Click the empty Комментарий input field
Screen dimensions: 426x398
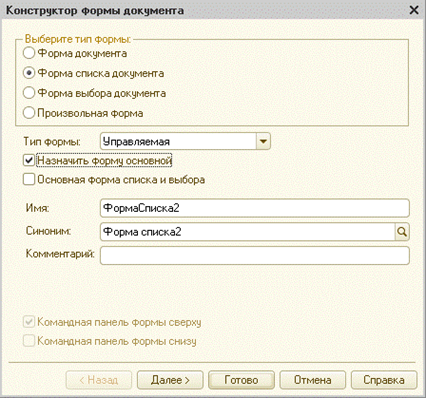click(255, 256)
